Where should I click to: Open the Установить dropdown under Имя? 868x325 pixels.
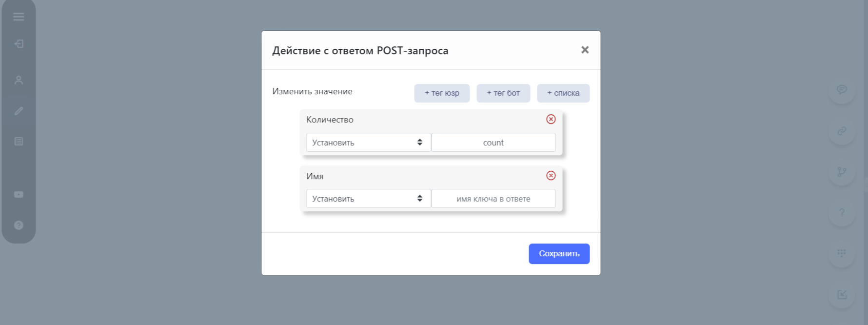[x=369, y=199]
